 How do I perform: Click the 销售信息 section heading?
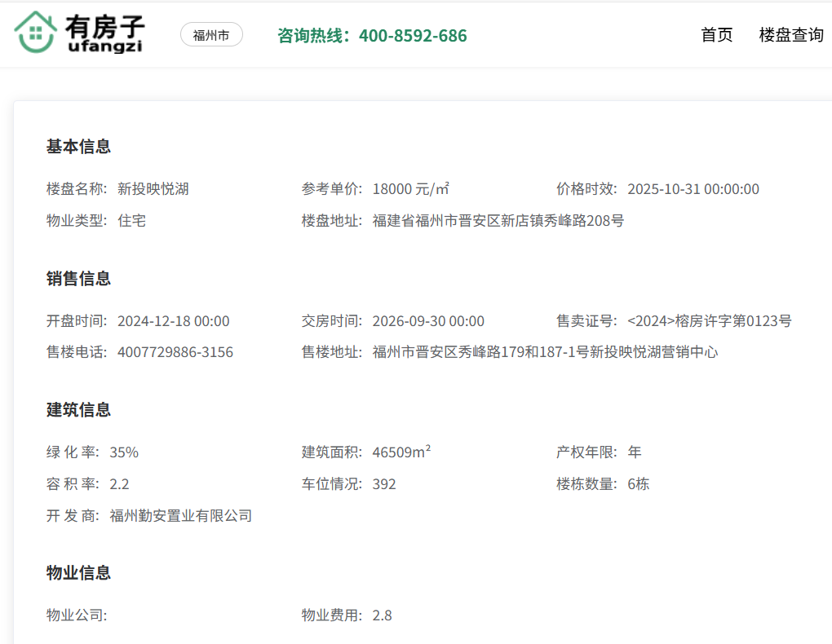(78, 279)
